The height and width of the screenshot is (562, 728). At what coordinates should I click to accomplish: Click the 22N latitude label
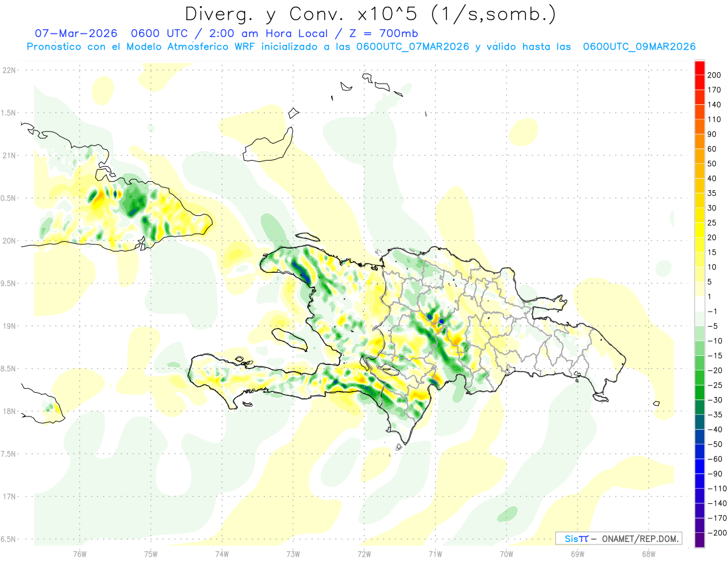(x=8, y=70)
